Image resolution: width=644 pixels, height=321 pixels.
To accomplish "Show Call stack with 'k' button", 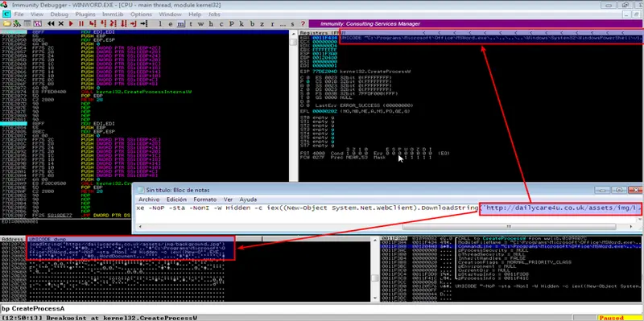I will click(x=242, y=24).
